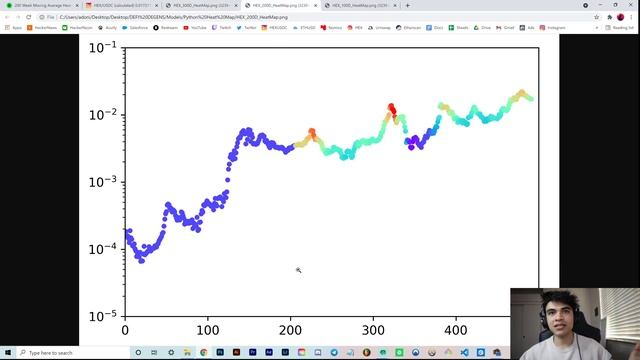640x360 pixels.
Task: Open the Drive bookmark
Action: click(482, 28)
